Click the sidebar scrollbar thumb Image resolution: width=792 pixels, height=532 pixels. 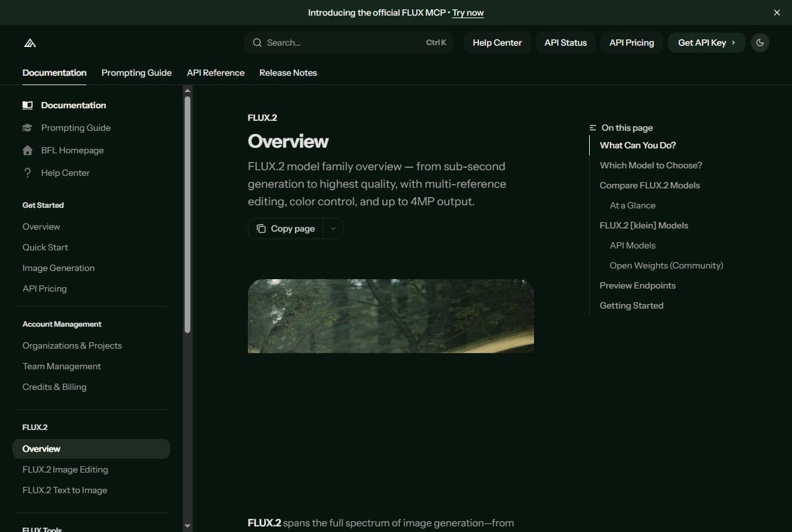(x=187, y=214)
